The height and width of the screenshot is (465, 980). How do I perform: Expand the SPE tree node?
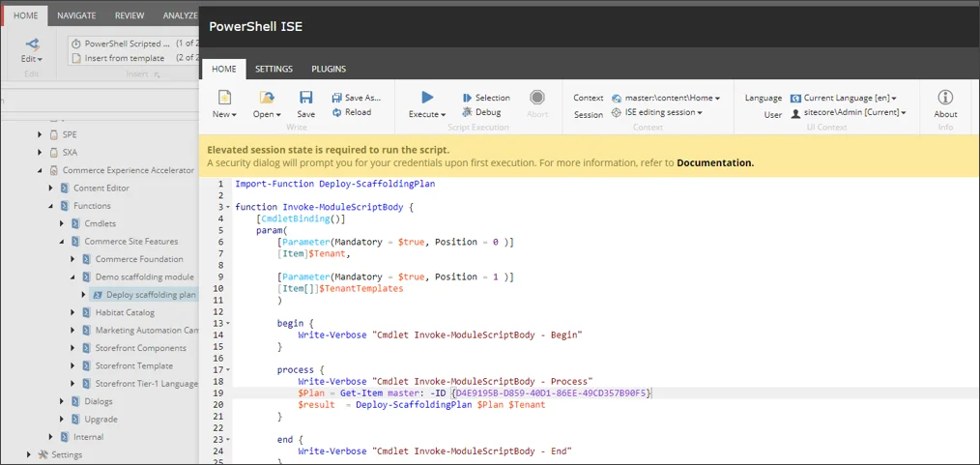coord(41,134)
